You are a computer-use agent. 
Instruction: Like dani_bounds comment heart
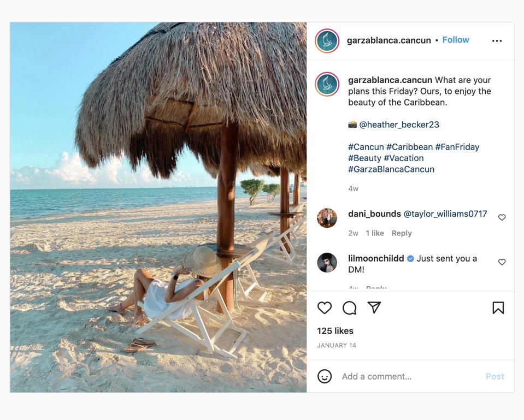502,217
